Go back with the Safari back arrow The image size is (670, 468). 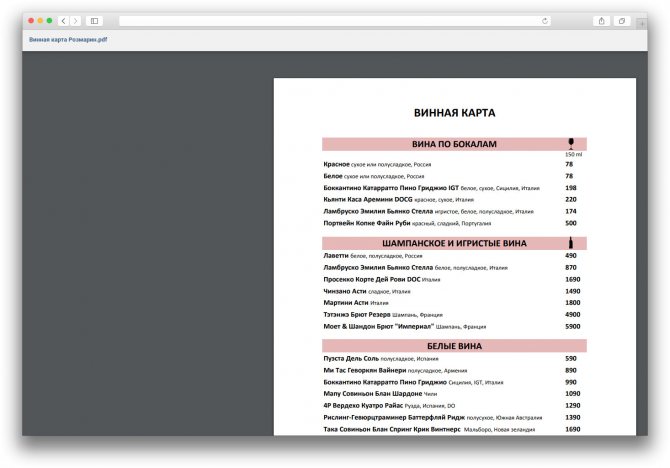pos(63,21)
